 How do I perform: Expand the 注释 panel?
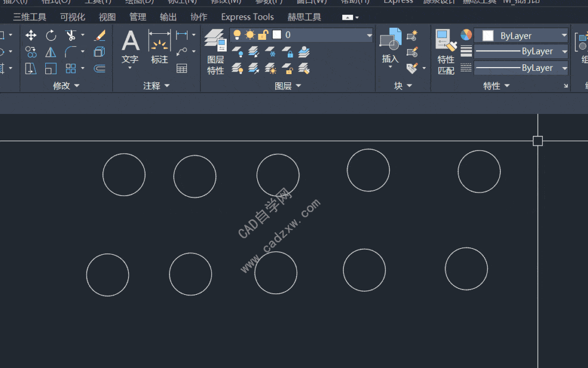156,86
